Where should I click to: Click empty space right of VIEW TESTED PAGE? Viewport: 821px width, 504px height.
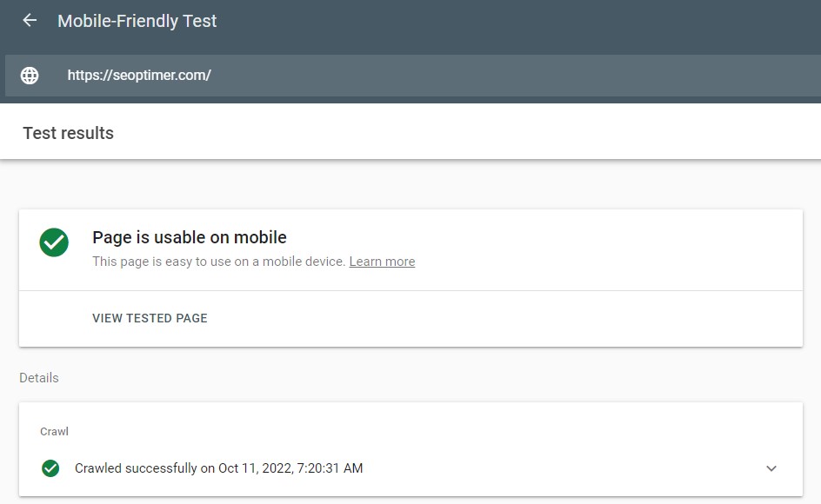point(504,318)
